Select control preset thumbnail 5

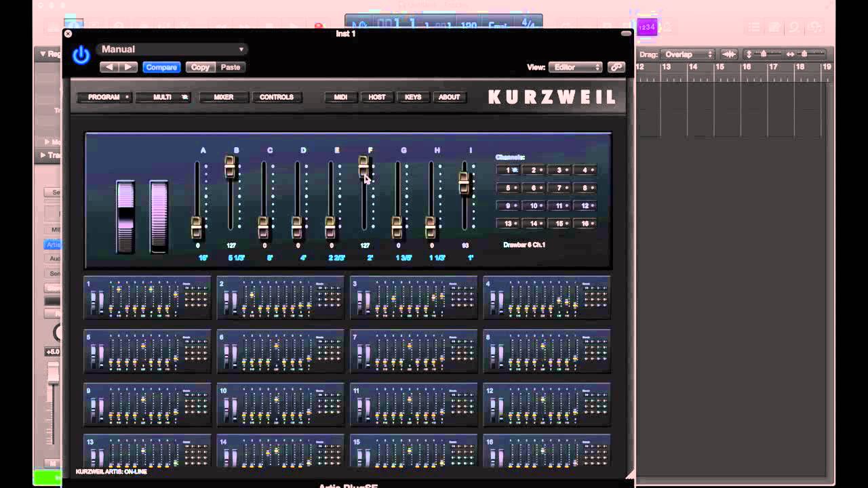[x=147, y=351]
